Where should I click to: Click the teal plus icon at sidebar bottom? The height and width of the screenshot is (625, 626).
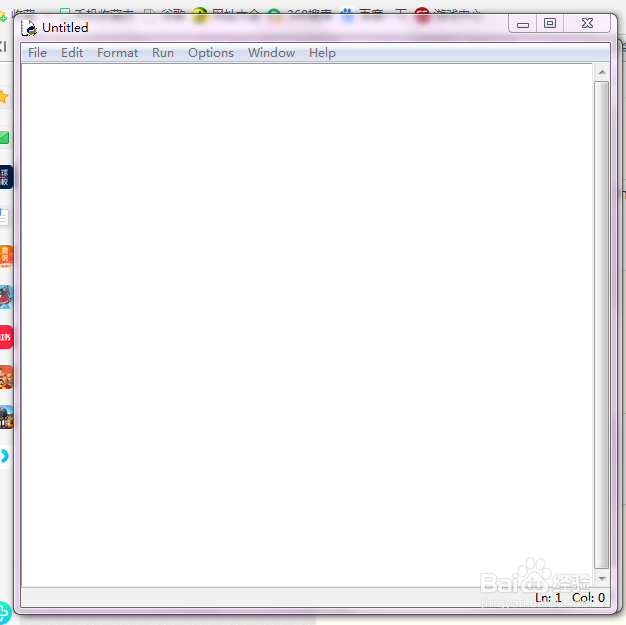point(5,611)
